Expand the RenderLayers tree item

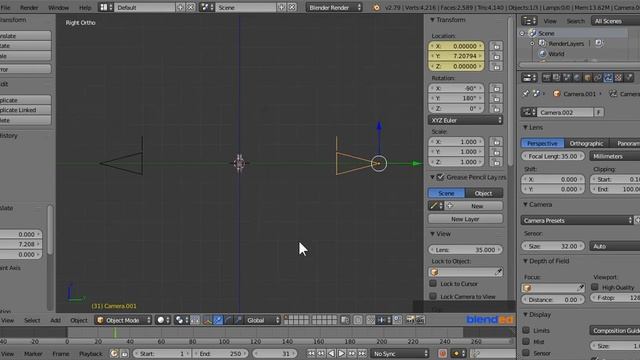click(x=532, y=43)
